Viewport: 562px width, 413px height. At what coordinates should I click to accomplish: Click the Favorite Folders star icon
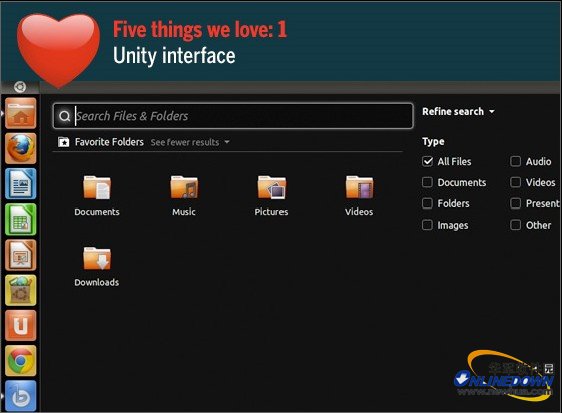pos(63,142)
